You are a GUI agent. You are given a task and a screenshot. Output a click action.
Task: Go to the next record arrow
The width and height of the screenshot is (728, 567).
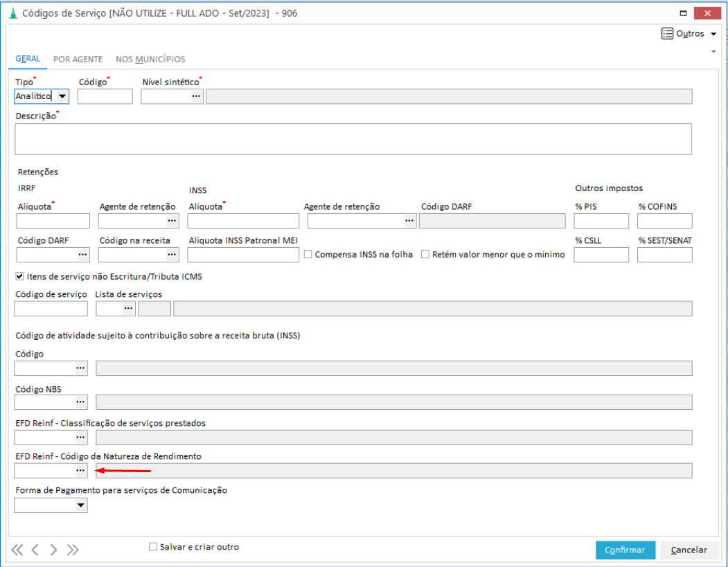53,550
